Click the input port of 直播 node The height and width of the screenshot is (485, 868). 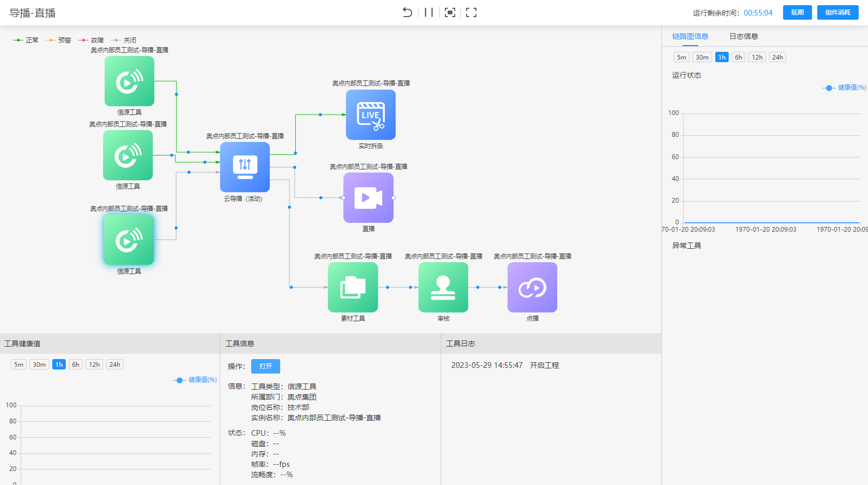pyautogui.click(x=343, y=198)
